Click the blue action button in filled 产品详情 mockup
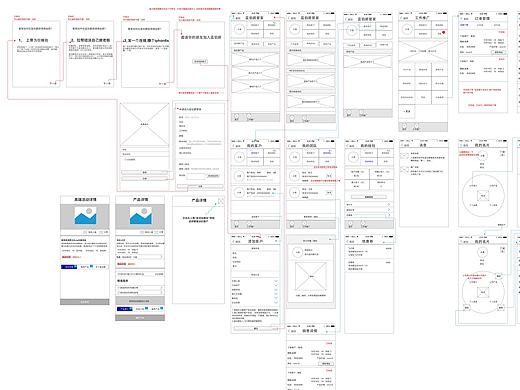Image resolution: width=520 pixels, height=390 pixels. tap(124, 309)
